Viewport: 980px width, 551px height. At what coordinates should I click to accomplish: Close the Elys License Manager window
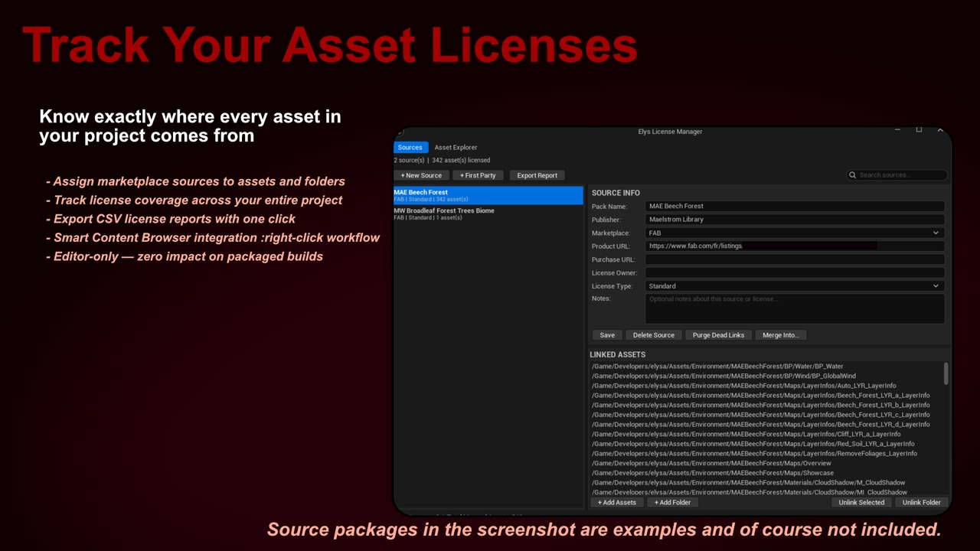pos(940,131)
